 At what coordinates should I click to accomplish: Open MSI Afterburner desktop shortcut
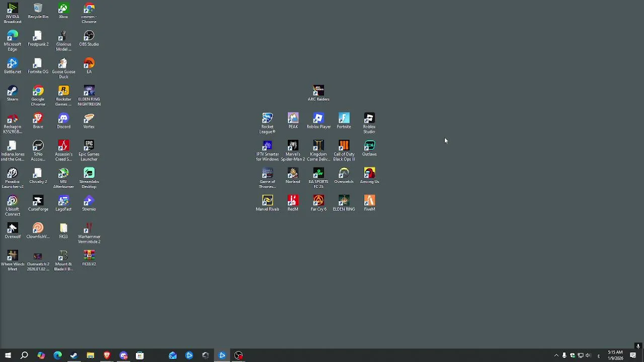point(63,178)
